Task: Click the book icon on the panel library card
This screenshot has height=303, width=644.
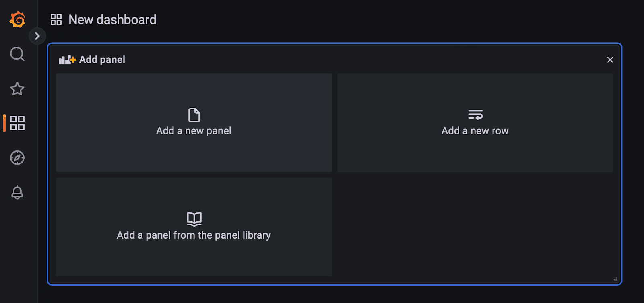Action: [194, 219]
